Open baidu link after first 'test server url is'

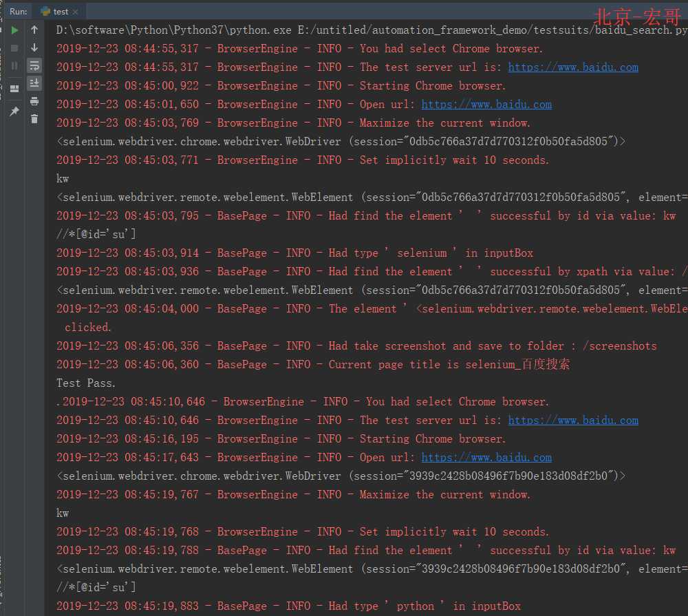click(x=573, y=67)
